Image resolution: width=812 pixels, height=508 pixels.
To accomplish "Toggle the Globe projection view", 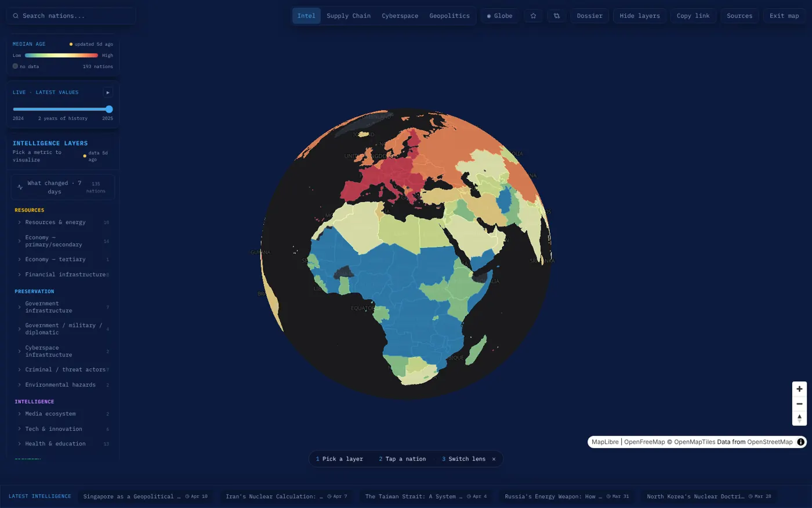I will pyautogui.click(x=499, y=16).
